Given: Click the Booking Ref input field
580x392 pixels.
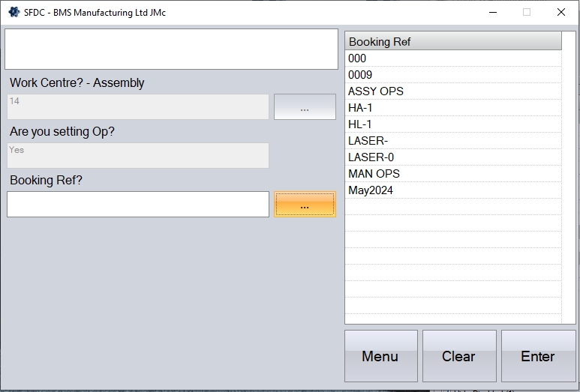Looking at the screenshot, I should 138,205.
